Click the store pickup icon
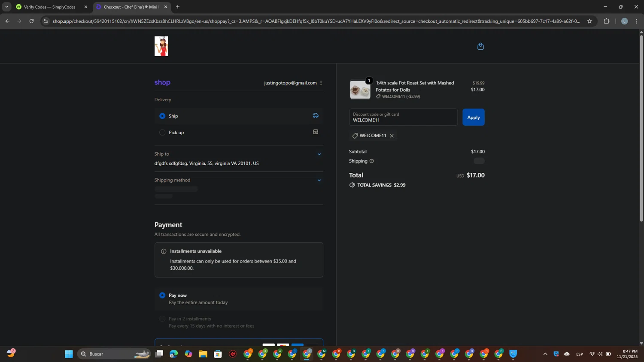644x362 pixels. [x=316, y=132]
